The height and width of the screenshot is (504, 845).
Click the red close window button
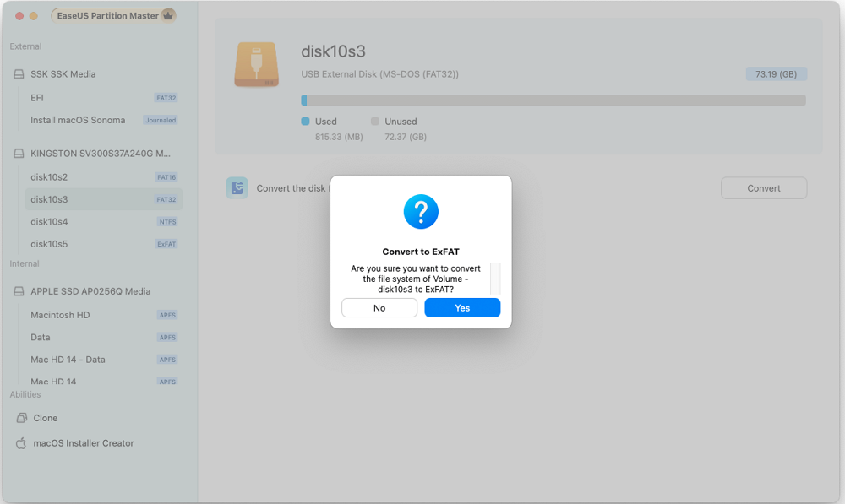(x=19, y=16)
